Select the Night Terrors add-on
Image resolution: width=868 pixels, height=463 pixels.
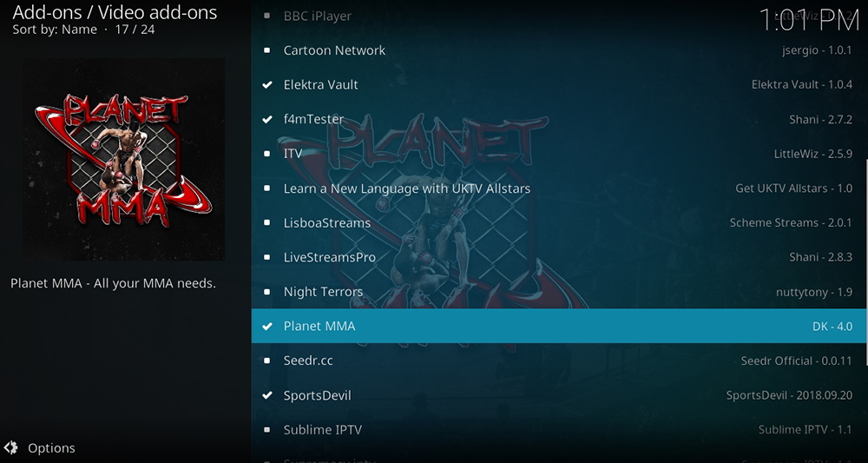coord(559,291)
